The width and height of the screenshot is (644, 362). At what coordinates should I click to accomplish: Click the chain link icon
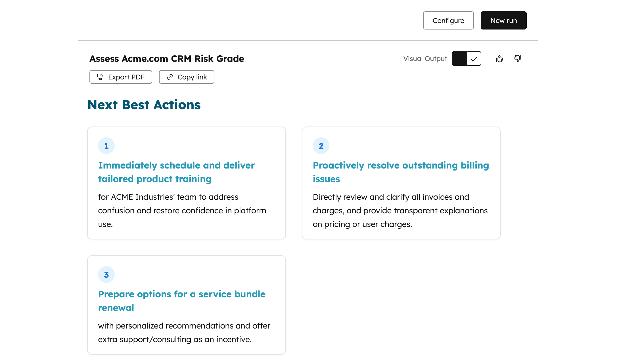pos(170,77)
